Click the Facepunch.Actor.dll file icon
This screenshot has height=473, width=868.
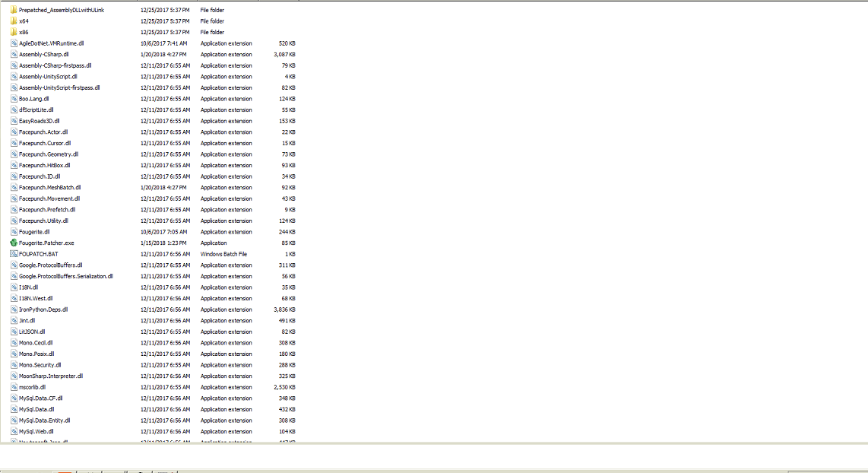point(14,132)
